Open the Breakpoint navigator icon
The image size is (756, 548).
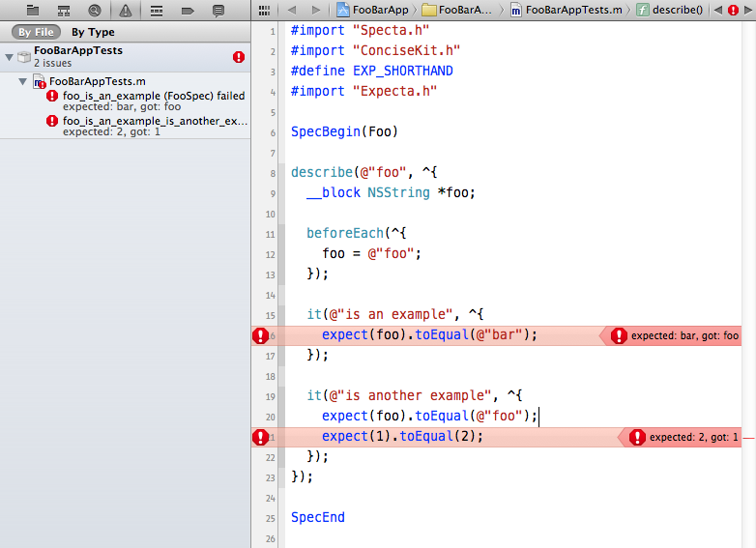188,11
